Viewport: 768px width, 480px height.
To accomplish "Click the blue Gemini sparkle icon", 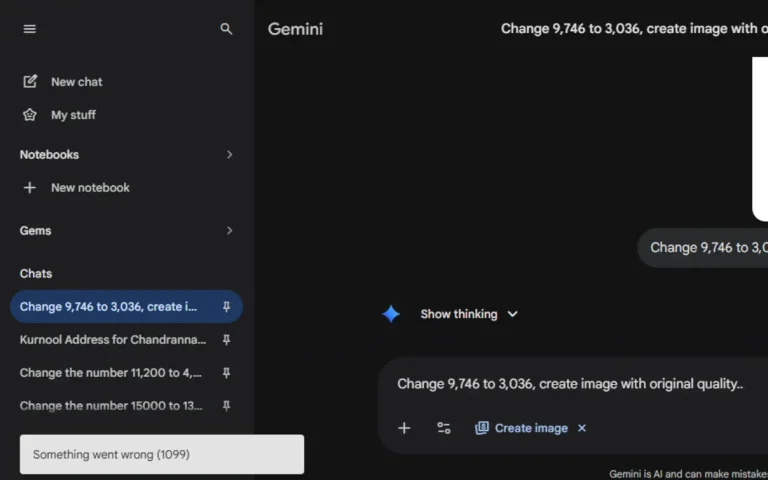I will coord(391,314).
